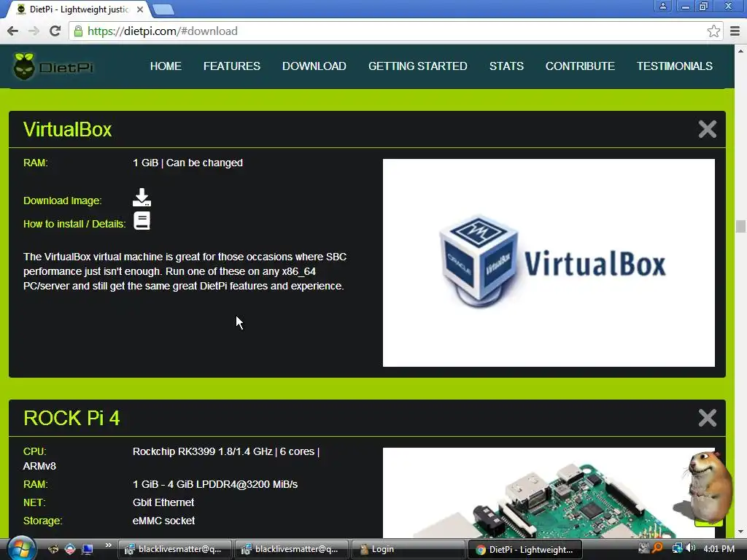Click the ROCK Pi 4 board image
This screenshot has height=560, width=747.
point(549,493)
